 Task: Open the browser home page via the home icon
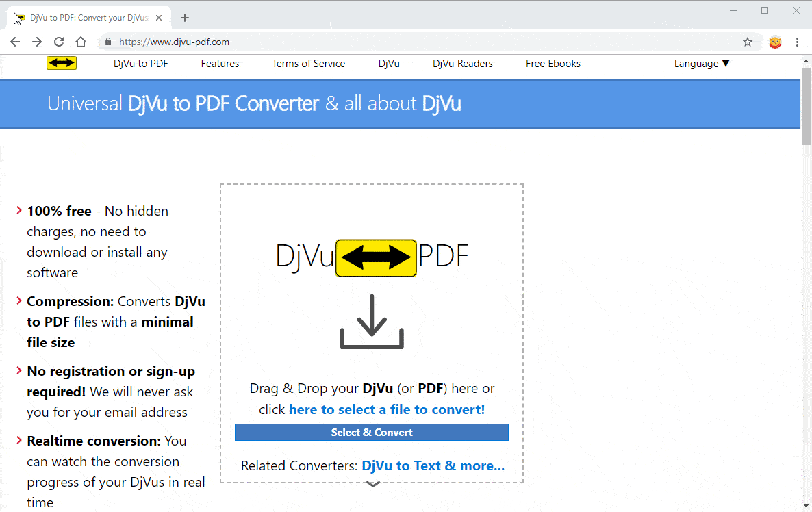coord(80,42)
